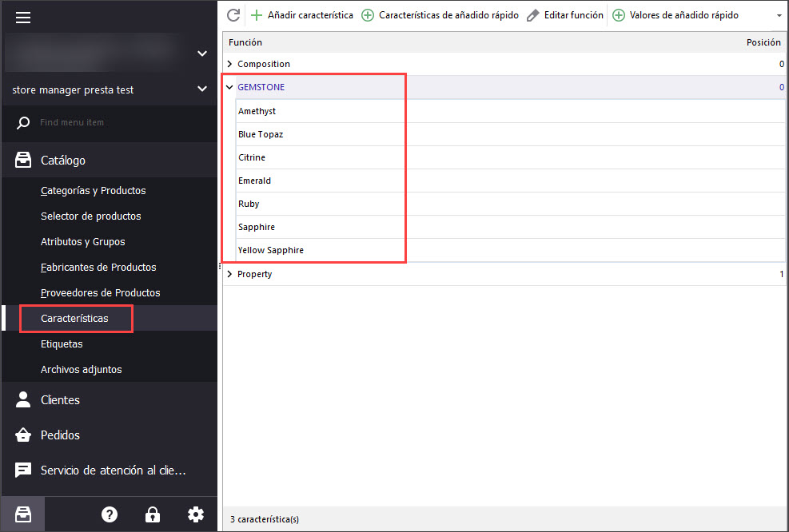789x532 pixels.
Task: Select Características menu item
Action: [74, 318]
